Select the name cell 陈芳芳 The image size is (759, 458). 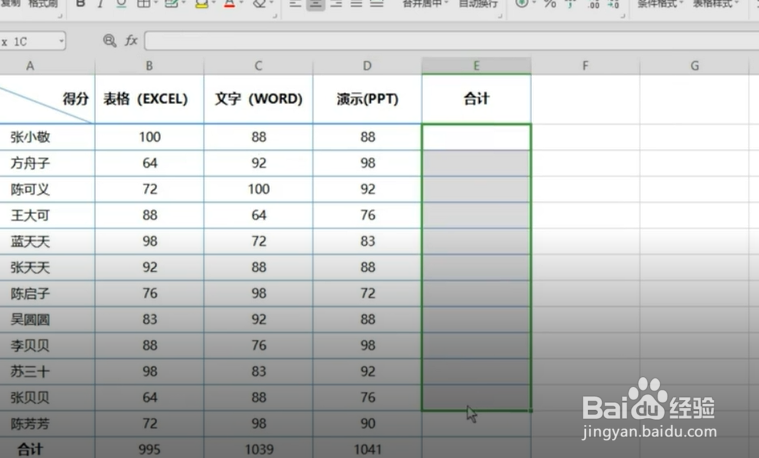tap(47, 424)
